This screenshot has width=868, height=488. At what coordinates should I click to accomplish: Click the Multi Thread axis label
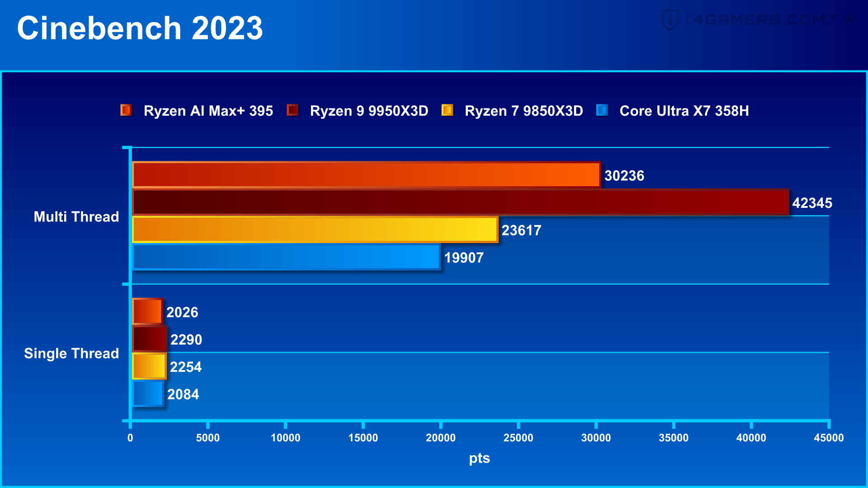click(x=76, y=217)
